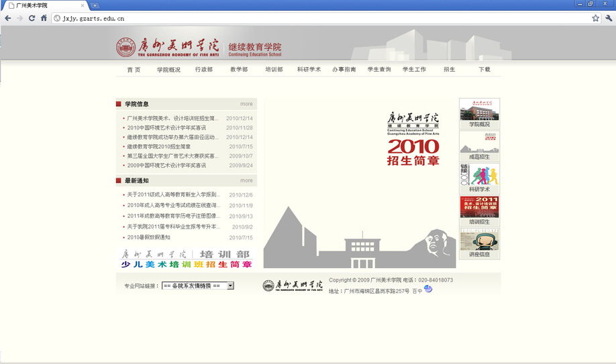
Task: Open 科研学术 sidebar thumbnail
Action: [x=479, y=179]
